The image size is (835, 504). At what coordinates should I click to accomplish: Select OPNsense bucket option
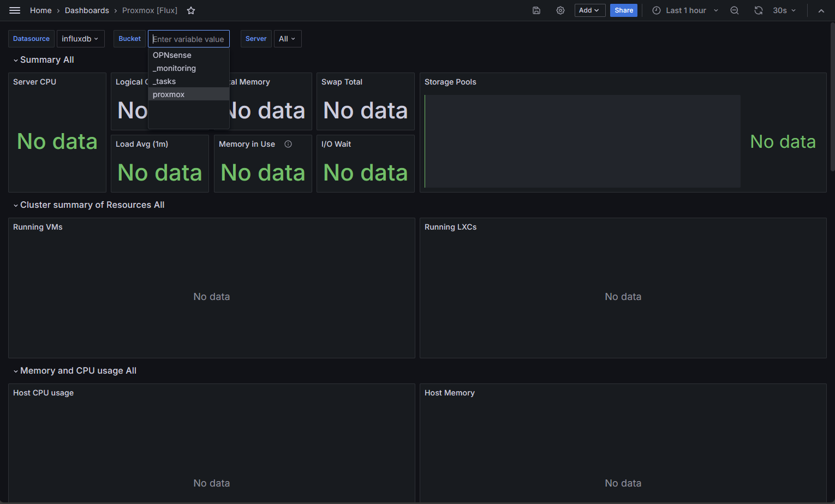point(188,55)
